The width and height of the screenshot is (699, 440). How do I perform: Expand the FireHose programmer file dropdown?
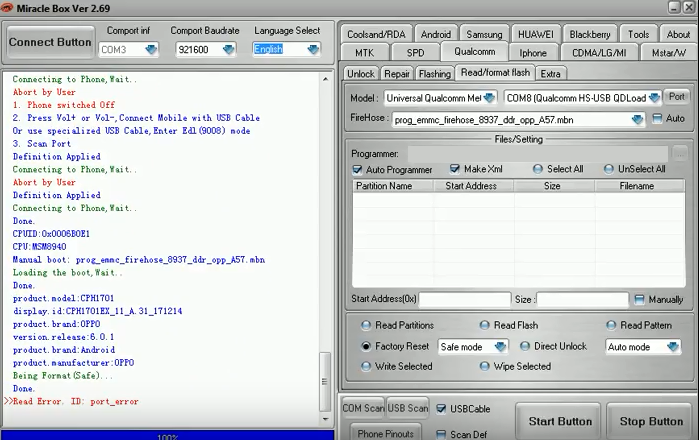637,119
